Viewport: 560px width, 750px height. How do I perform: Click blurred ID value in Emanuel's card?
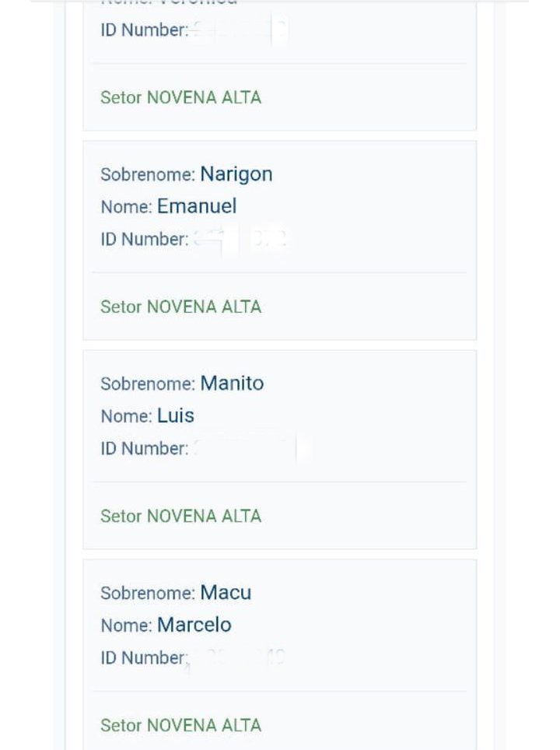[241, 239]
